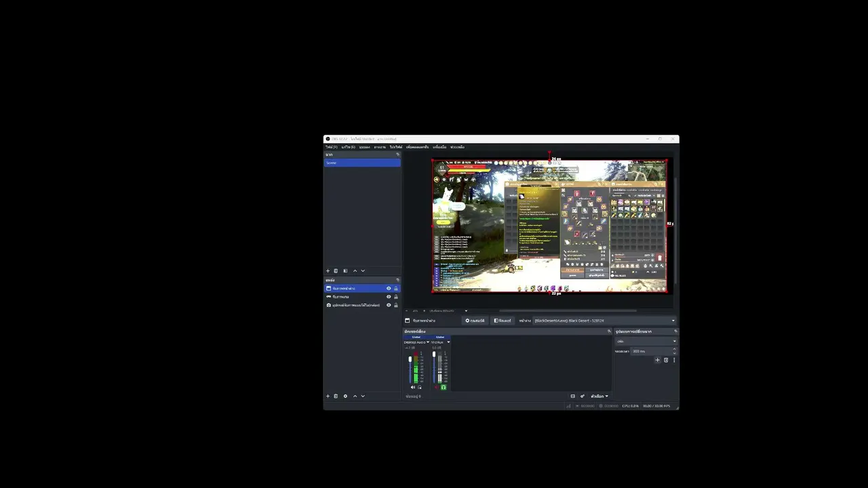868x488 pixels.
Task: Open the File (ไฟล์) menu
Action: click(331, 147)
